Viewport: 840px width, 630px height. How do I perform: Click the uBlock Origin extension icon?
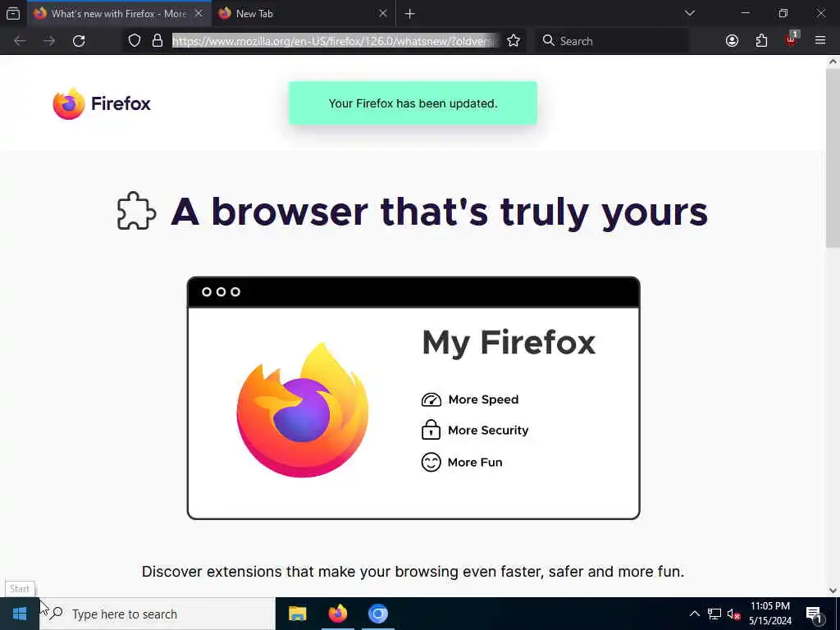pyautogui.click(x=792, y=41)
